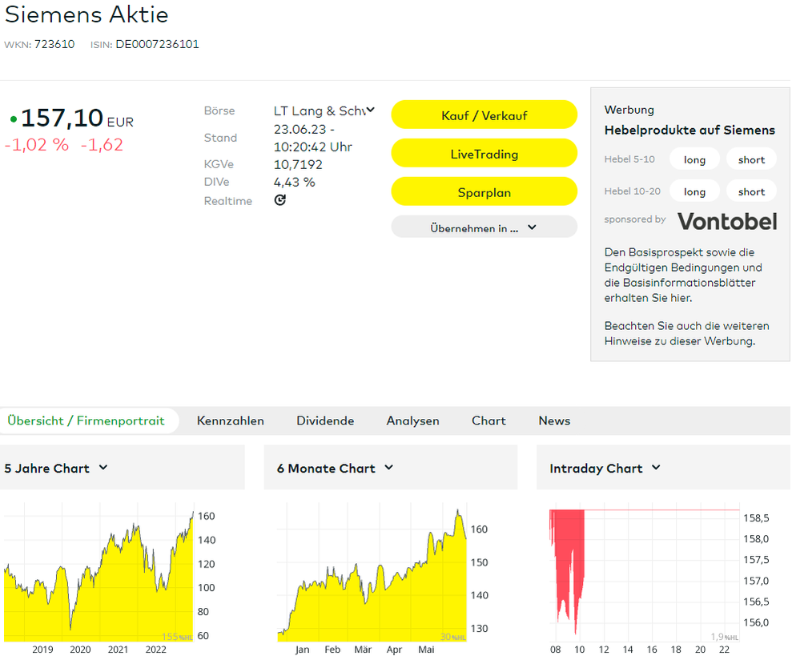Open the News tab

tap(554, 421)
